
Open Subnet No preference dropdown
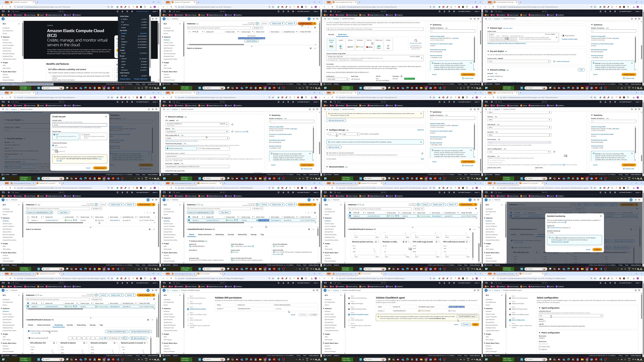pos(197,132)
